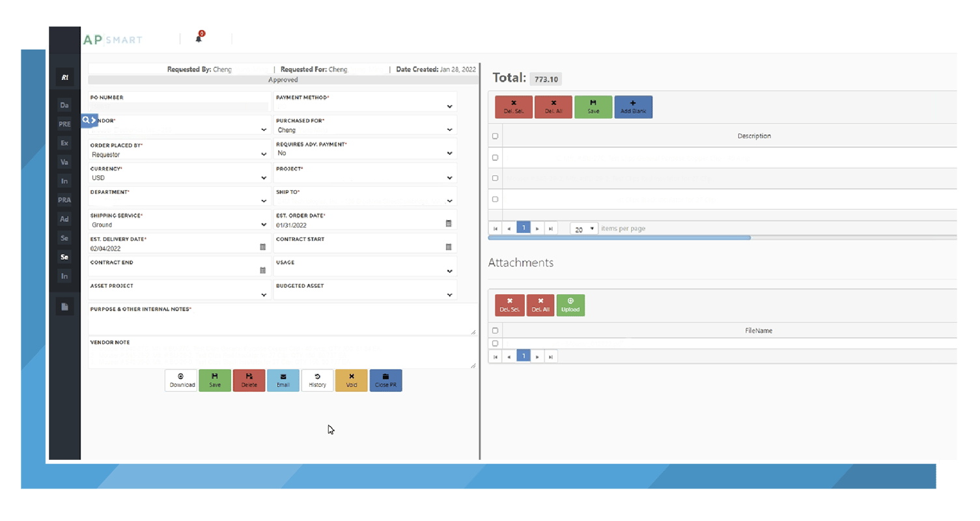Viewport: 980px width, 521px height.
Task: Open the PRE sidebar item
Action: (x=64, y=124)
